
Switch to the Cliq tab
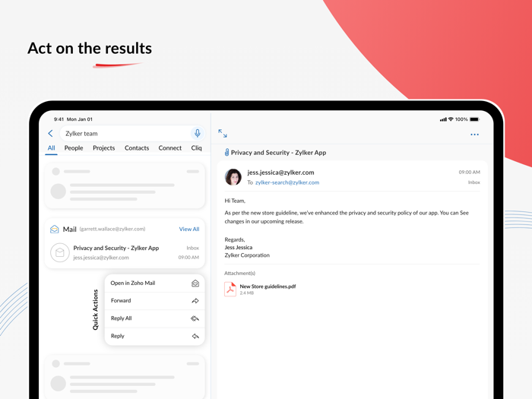196,148
